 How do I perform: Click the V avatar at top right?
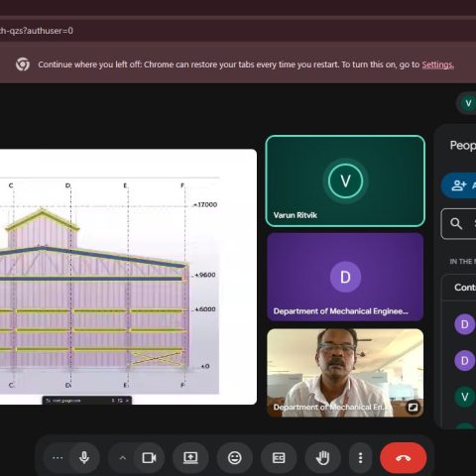[468, 103]
